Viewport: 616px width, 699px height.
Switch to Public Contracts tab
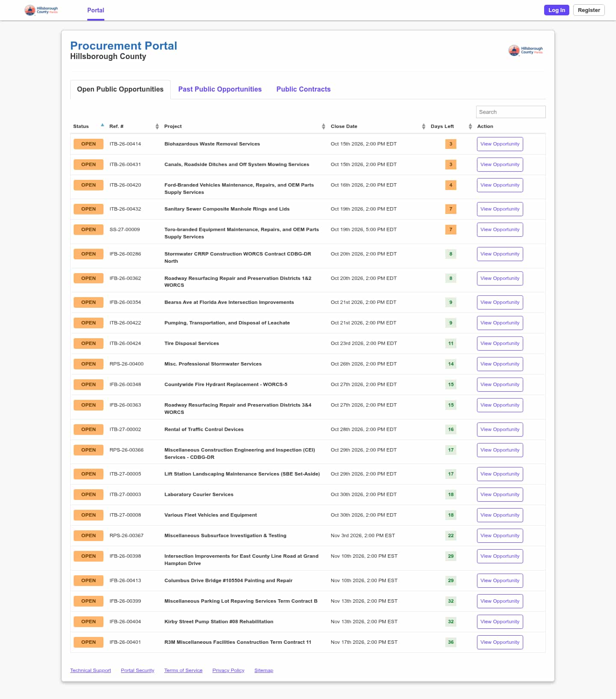(x=303, y=89)
